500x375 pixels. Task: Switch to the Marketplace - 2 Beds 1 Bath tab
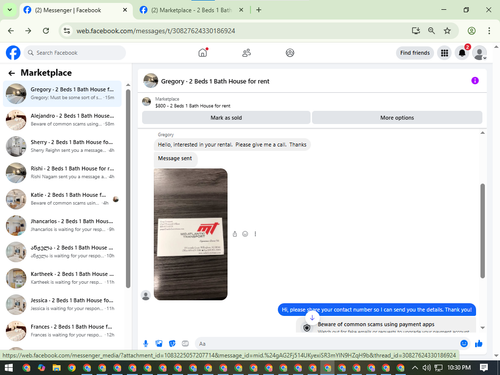[192, 10]
